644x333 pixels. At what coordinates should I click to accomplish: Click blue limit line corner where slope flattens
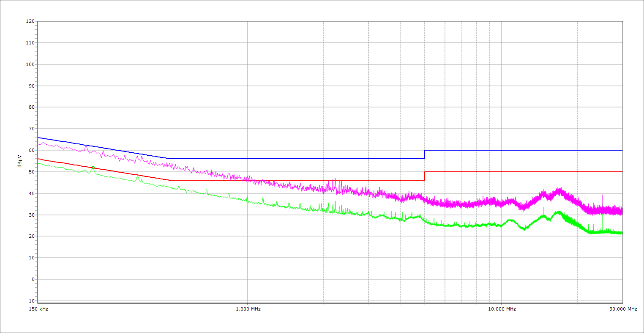tap(169, 159)
